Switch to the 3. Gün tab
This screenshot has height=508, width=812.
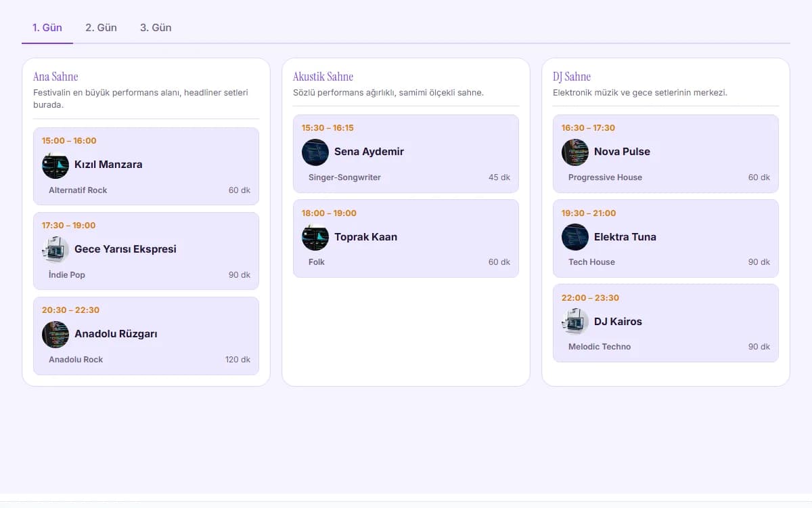pyautogui.click(x=156, y=28)
